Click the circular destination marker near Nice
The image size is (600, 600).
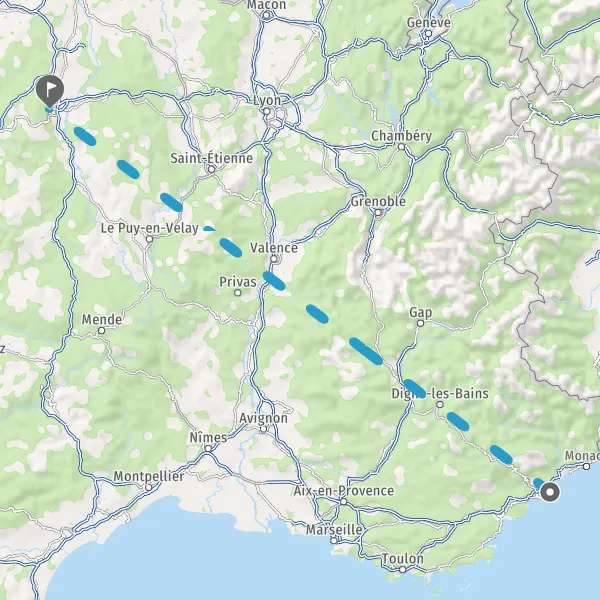550,492
